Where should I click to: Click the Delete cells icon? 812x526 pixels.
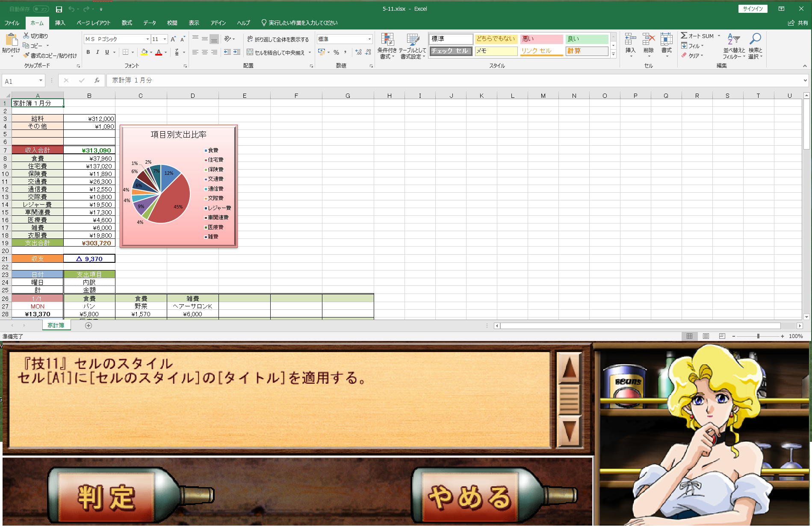(x=648, y=39)
